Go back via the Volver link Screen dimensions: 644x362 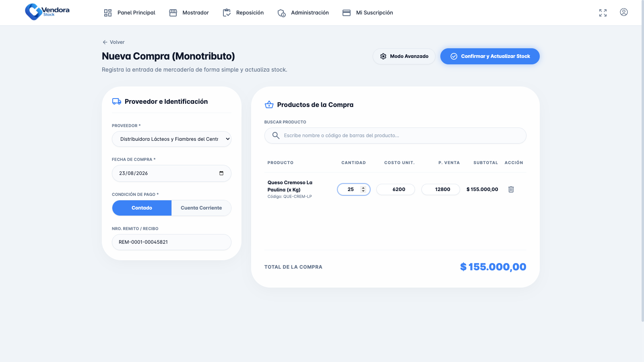point(114,42)
